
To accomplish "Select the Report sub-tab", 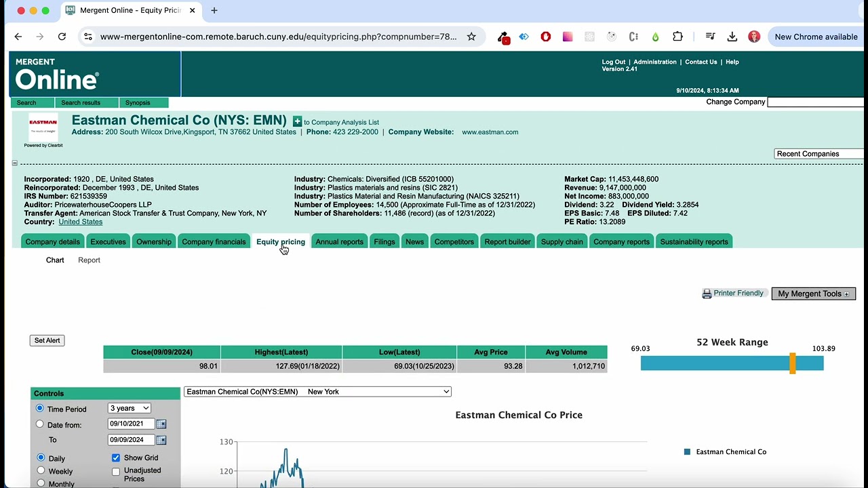I will [89, 260].
